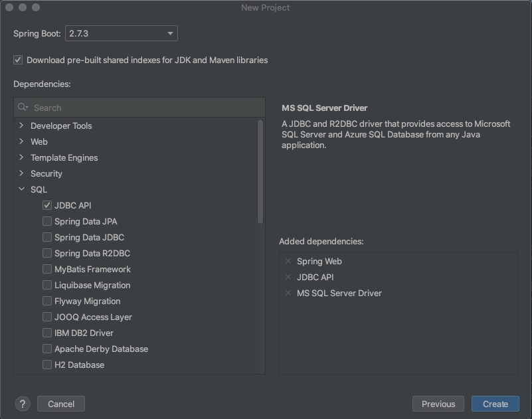This screenshot has height=419, width=532.
Task: Click the Create button
Action: 495,404
